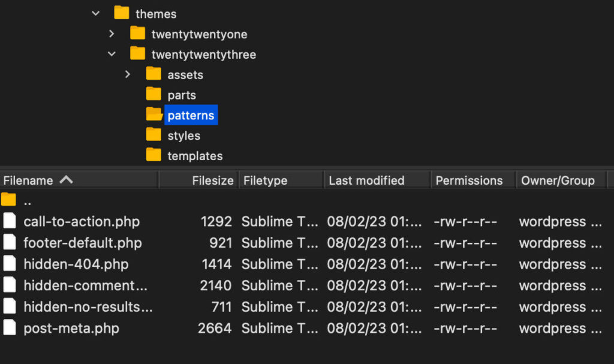Select the templates folder label

[x=195, y=156]
